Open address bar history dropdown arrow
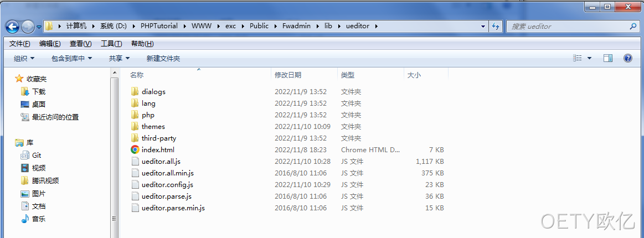This screenshot has height=238, width=644. (483, 26)
